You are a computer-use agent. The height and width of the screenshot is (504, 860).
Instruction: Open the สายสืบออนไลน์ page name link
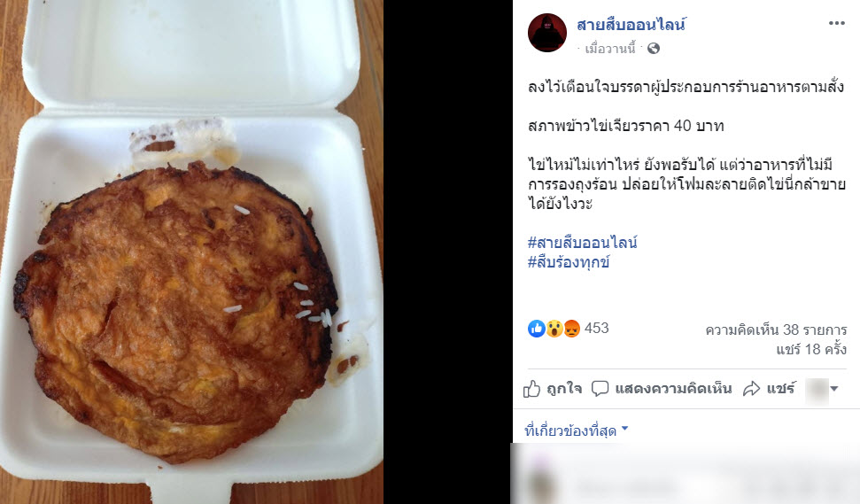631,25
